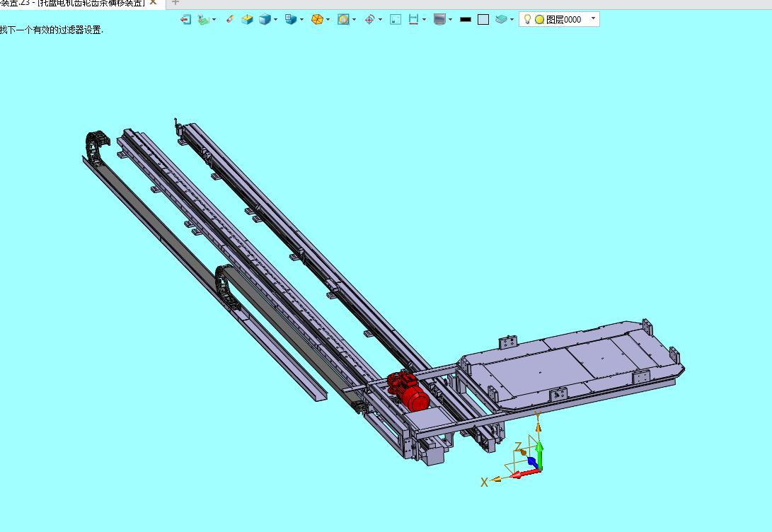The image size is (772, 532).
Task: Click the orange wireframe polyhedron icon
Action: [x=317, y=20]
